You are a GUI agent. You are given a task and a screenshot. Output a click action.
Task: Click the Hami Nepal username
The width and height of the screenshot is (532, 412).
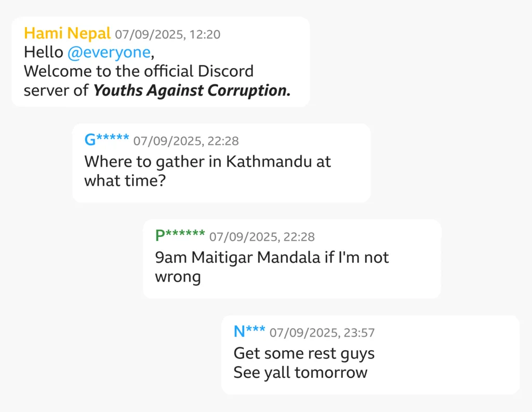coord(67,34)
